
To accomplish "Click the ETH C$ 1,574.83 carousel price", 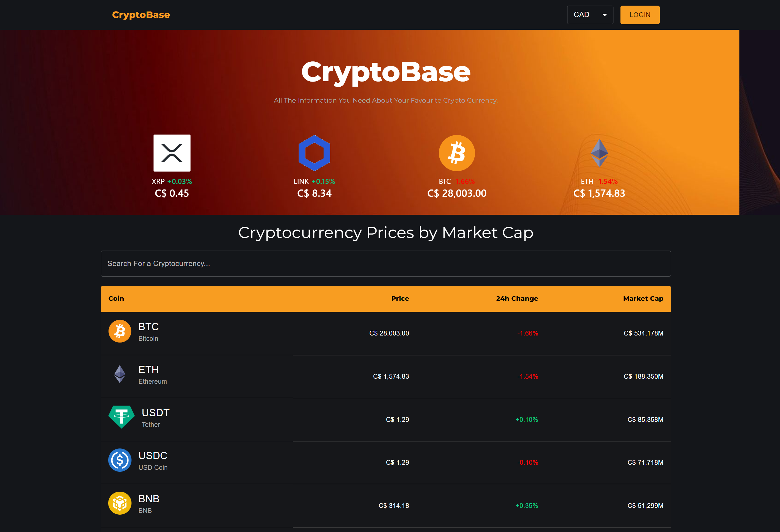I will (599, 193).
